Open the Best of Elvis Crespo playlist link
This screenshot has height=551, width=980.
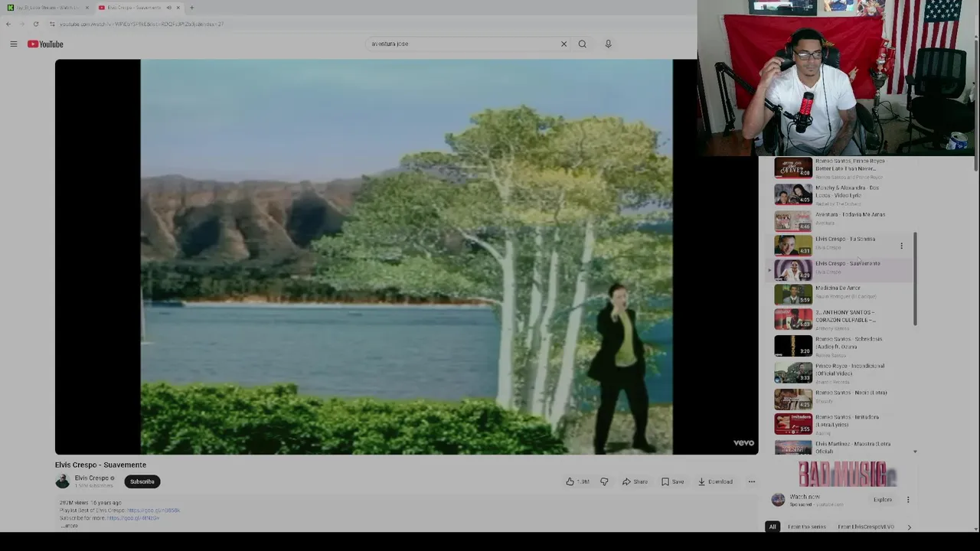[153, 510]
